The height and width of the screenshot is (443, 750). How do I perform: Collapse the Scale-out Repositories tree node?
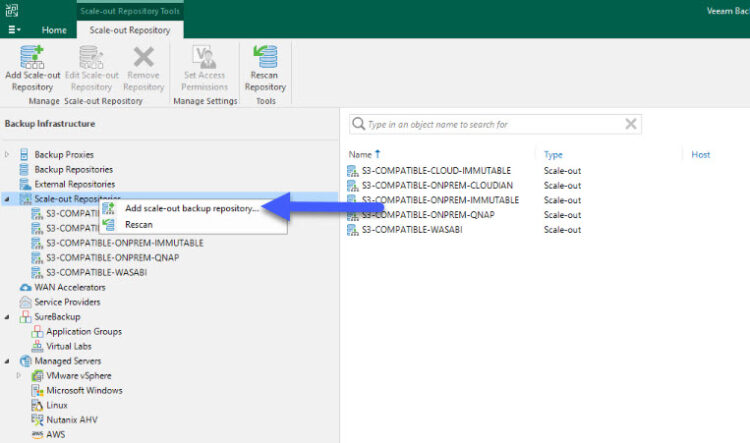pyautogui.click(x=8, y=199)
